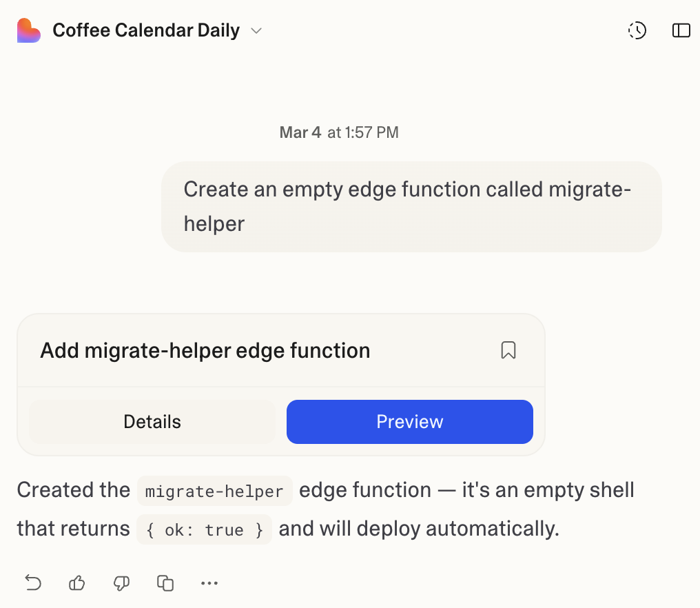Click the Lovable heart logo
This screenshot has height=608, width=700.
29,30
